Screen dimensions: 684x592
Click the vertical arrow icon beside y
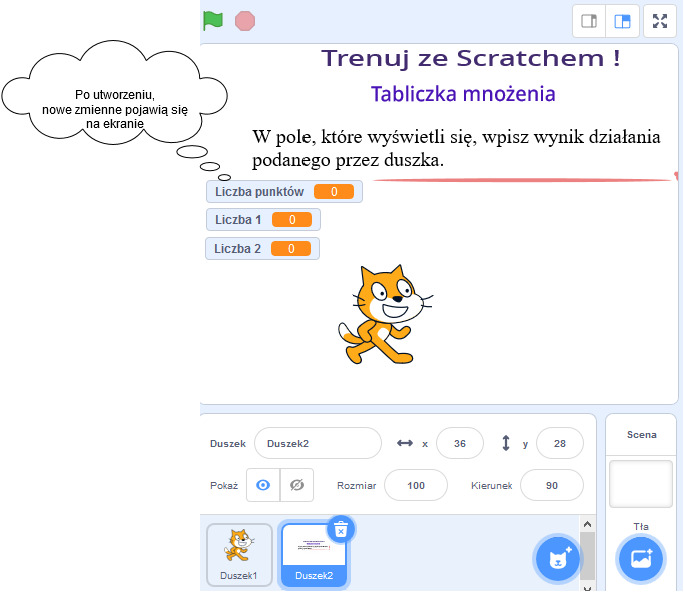[505, 443]
